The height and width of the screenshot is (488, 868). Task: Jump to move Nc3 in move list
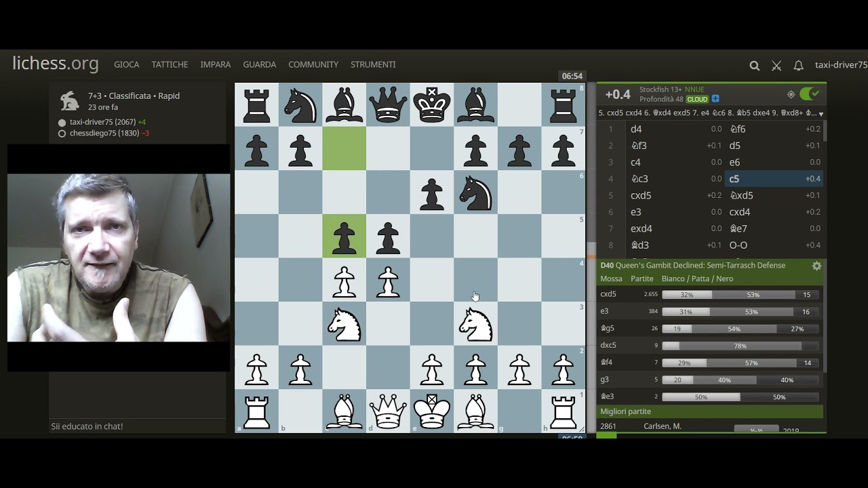pos(675,179)
